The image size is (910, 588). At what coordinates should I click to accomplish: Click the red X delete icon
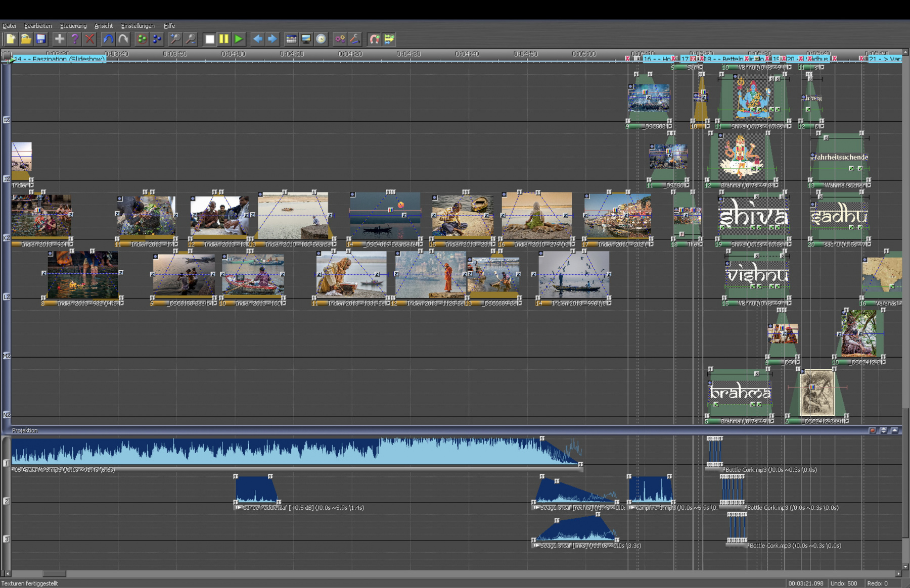pos(89,39)
